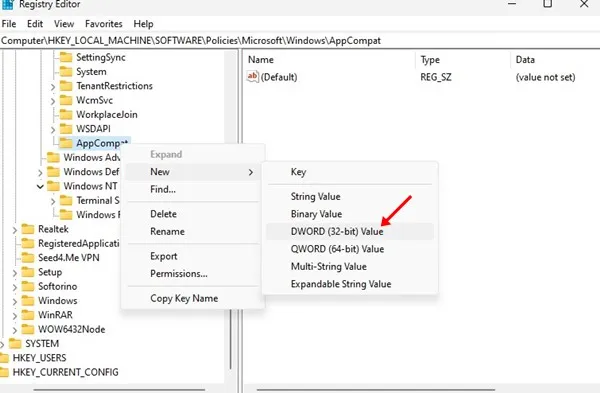Select DWORD (32-bit) Value option
This screenshot has height=393, width=600.
350,232
